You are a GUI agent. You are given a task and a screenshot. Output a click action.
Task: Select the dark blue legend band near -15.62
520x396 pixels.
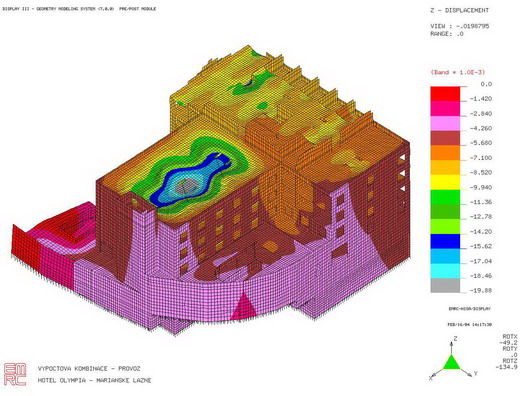445,241
